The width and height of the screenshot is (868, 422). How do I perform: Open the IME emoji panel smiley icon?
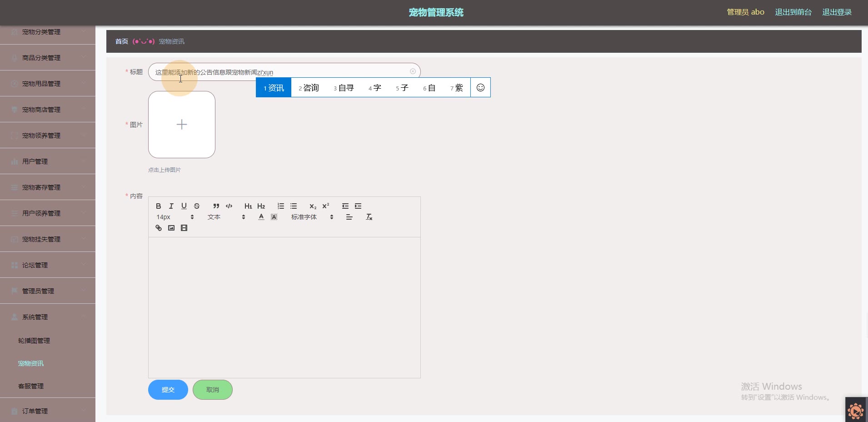tap(480, 87)
